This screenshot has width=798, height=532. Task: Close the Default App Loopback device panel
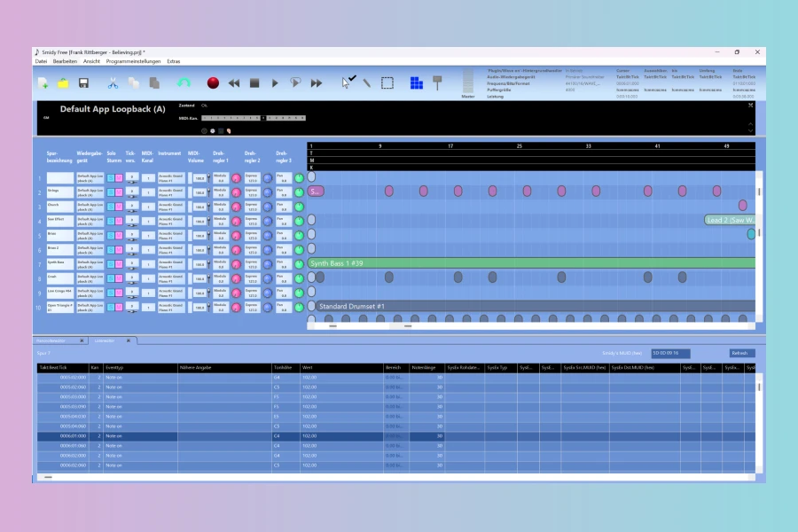coord(750,105)
